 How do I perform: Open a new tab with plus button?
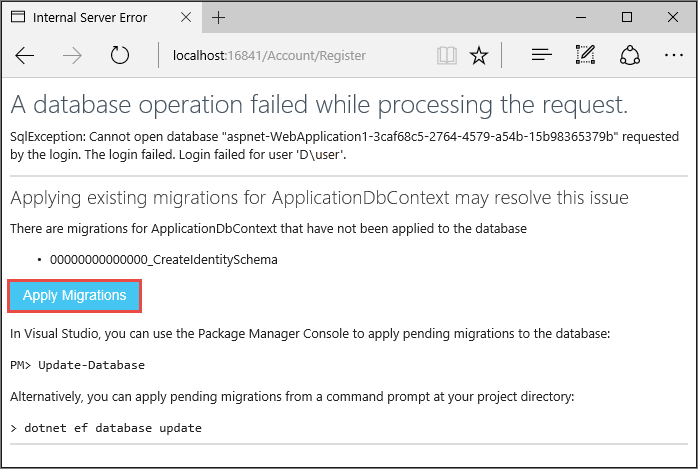tap(219, 18)
